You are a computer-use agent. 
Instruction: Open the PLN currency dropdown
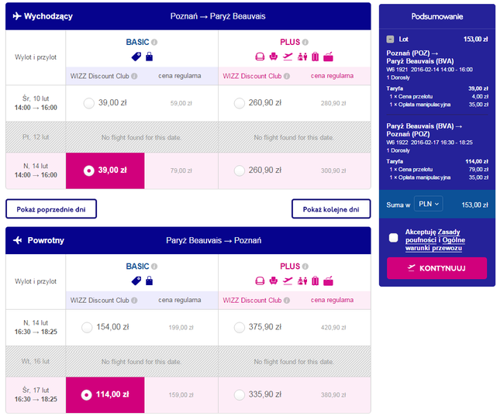point(428,204)
